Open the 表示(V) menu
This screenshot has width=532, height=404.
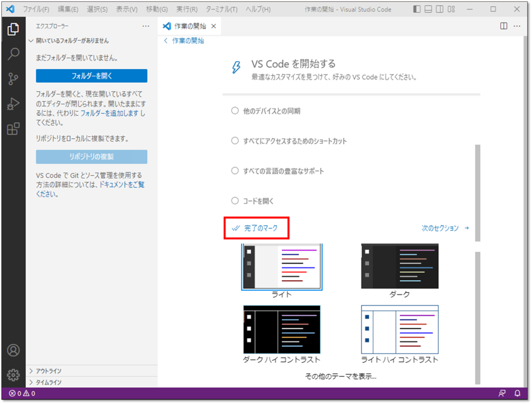(x=127, y=9)
